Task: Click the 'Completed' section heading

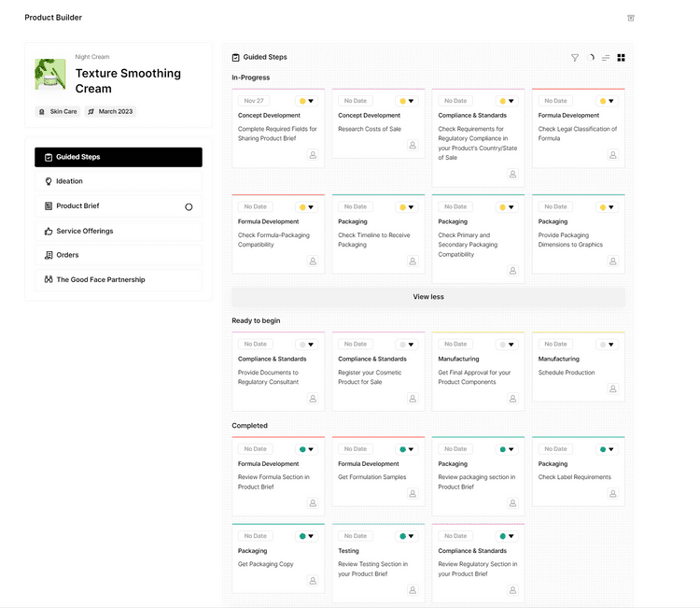Action: click(x=249, y=426)
